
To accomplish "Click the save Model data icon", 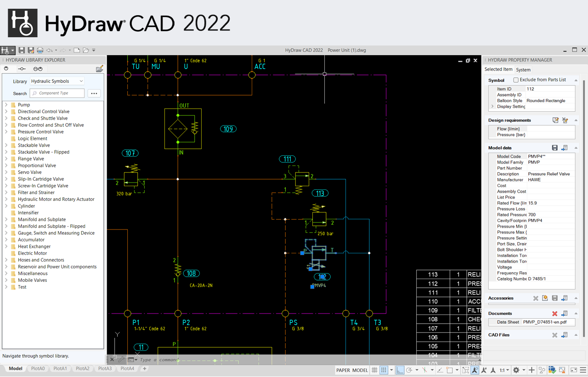I will pyautogui.click(x=555, y=148).
